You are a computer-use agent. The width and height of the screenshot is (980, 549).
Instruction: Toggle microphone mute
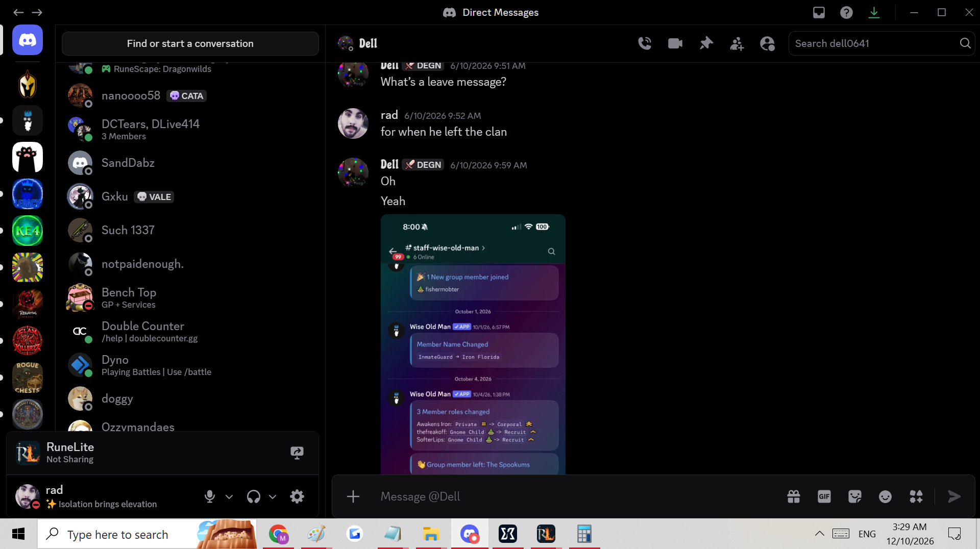point(210,496)
